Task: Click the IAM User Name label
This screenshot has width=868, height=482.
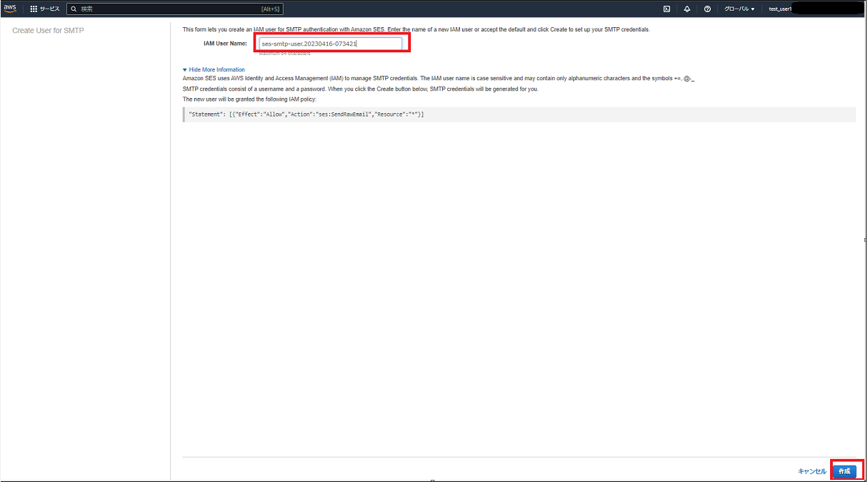Action: (225, 44)
